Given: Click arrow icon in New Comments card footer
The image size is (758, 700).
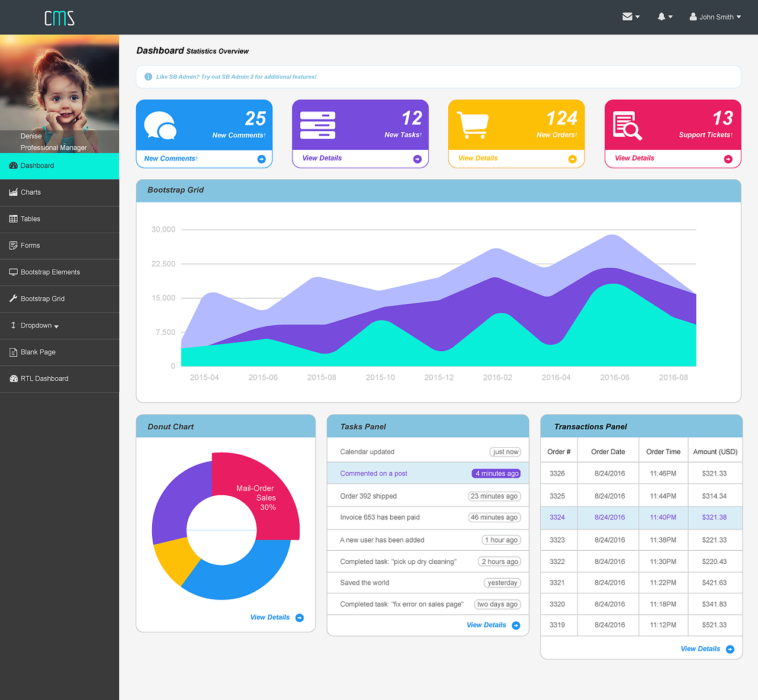Looking at the screenshot, I should pos(261,159).
